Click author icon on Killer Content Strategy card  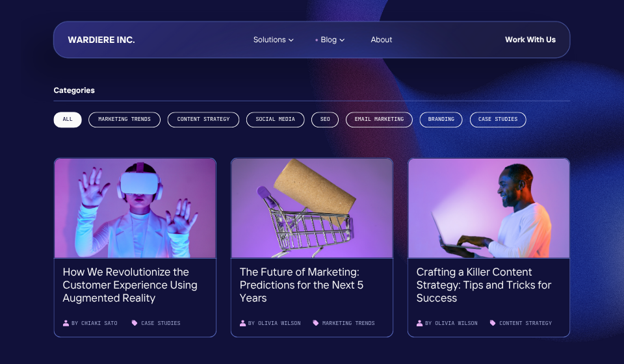[419, 323]
